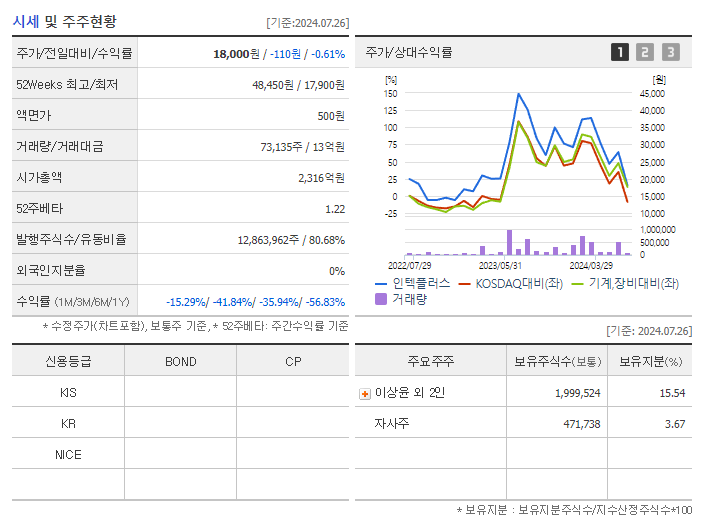702x525 pixels.
Task: Expand the 이상윤 외 2인 shareholder row
Action: coord(365,394)
